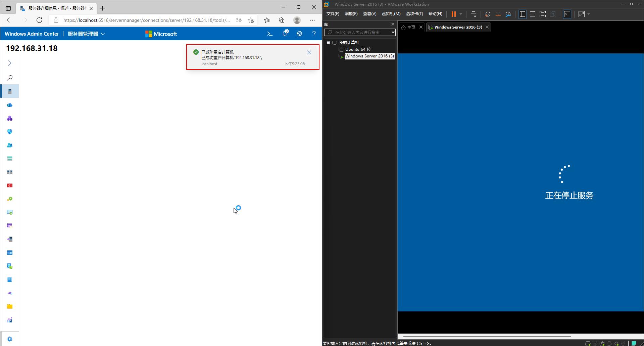Expand the Admin Center tools sidebar
644x346 pixels.
10,63
